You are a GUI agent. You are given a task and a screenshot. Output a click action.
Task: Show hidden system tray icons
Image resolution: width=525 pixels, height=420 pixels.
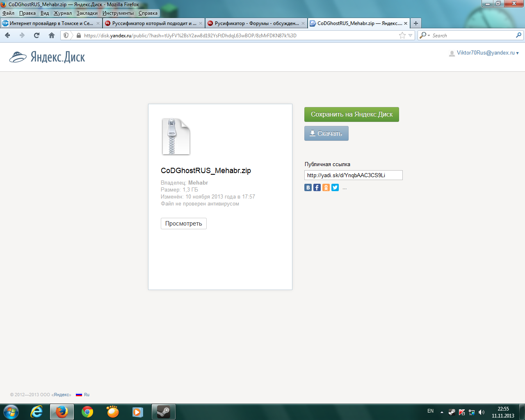(x=442, y=412)
